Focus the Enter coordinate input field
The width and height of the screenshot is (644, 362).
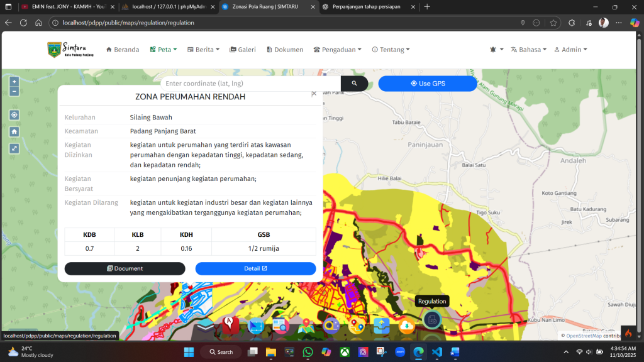250,84
